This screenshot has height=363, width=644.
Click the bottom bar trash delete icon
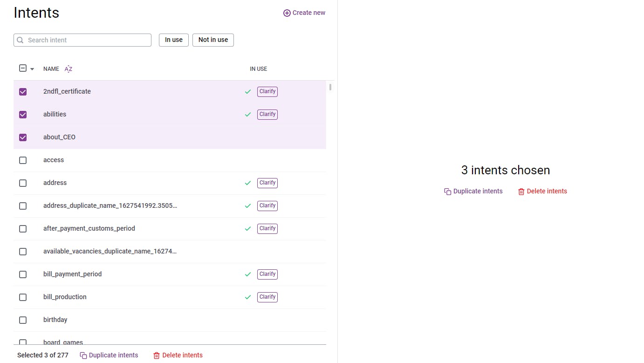click(x=157, y=356)
